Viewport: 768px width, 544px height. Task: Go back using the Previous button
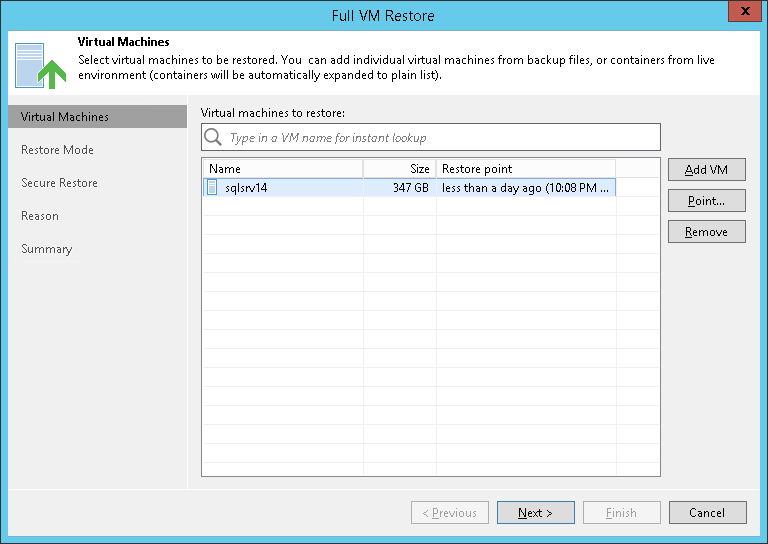point(449,513)
